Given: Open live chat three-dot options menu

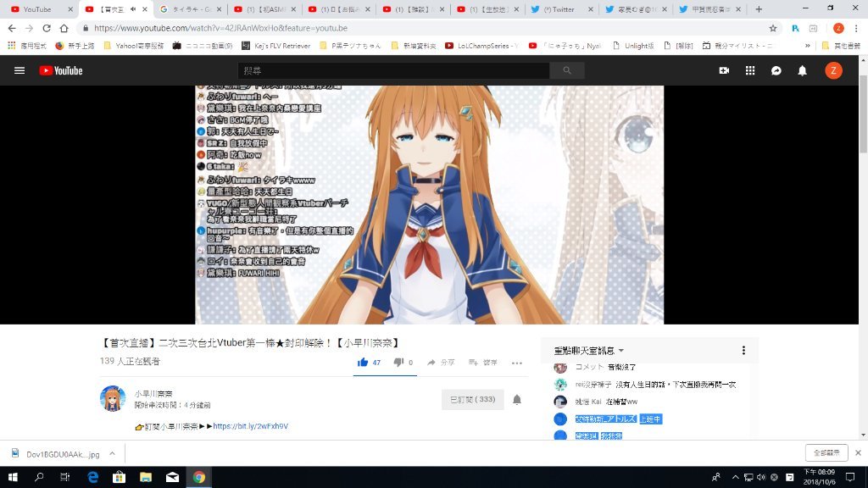Looking at the screenshot, I should click(744, 351).
